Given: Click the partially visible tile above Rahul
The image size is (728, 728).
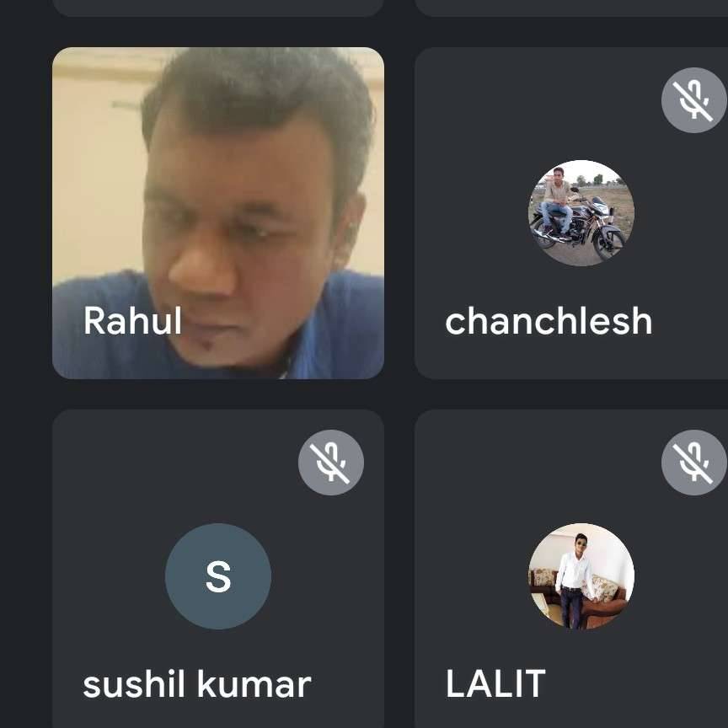Looking at the screenshot, I should (218, 8).
